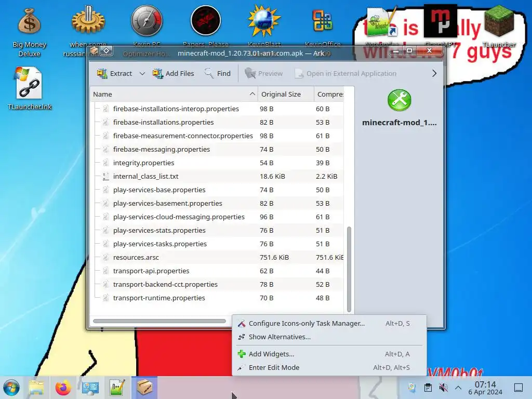This screenshot has height=399, width=532.
Task: Expand the toolbar overflow chevron
Action: coord(434,73)
